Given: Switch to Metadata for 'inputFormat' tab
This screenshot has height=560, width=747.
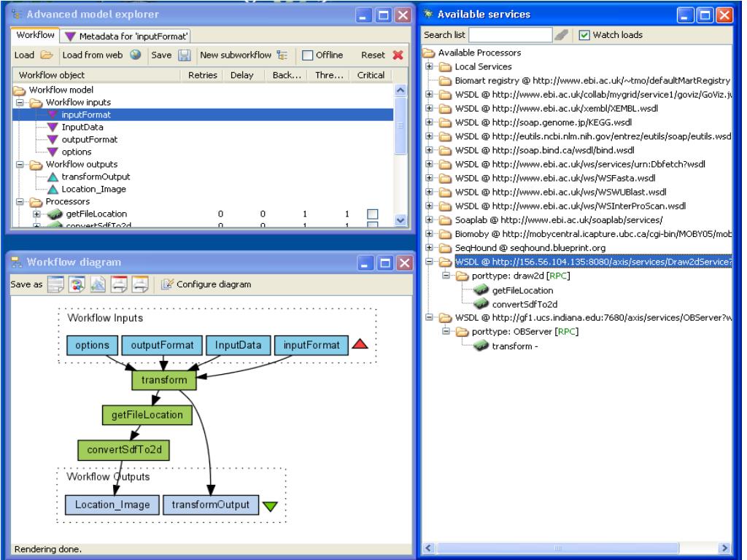Looking at the screenshot, I should 126,36.
